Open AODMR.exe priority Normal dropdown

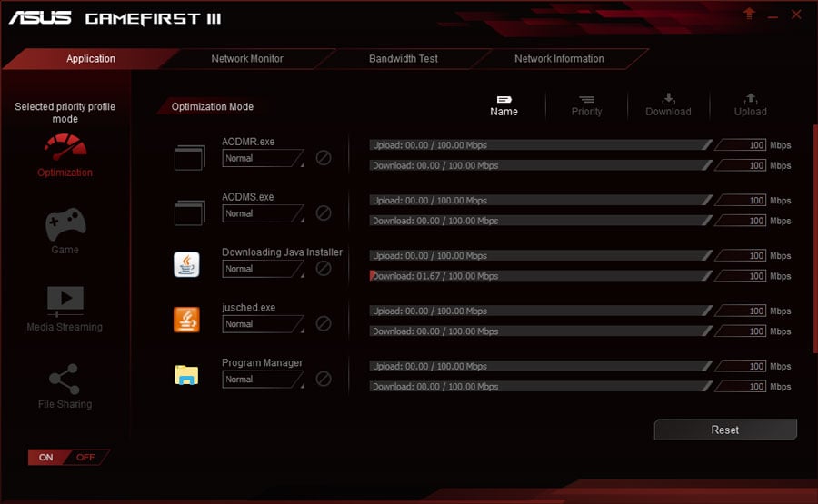click(264, 158)
